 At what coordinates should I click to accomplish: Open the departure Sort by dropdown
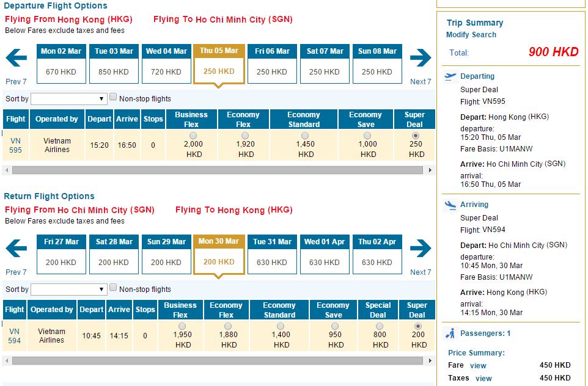69,99
